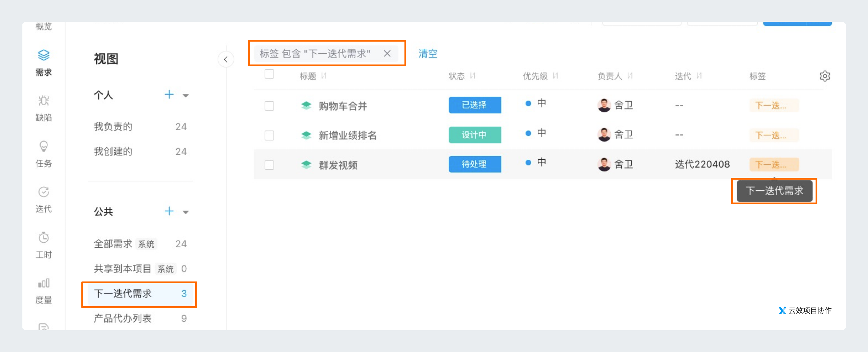Click the 下一迭... tag on 购物车合并 row
This screenshot has height=352, width=868.
tap(774, 105)
